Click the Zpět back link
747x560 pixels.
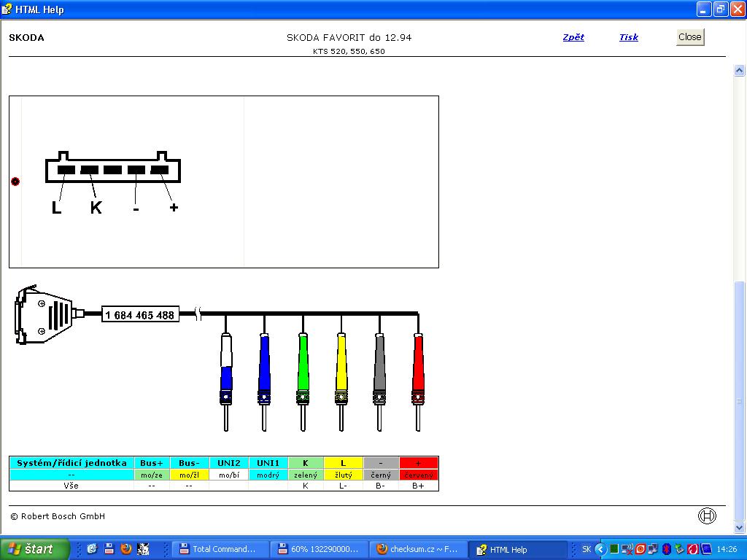click(573, 37)
